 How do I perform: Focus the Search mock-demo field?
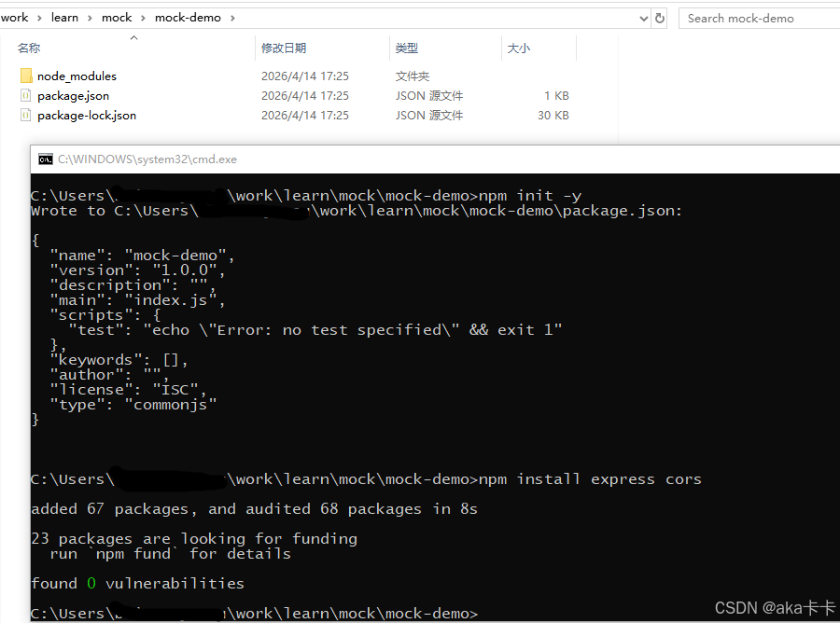pyautogui.click(x=760, y=19)
